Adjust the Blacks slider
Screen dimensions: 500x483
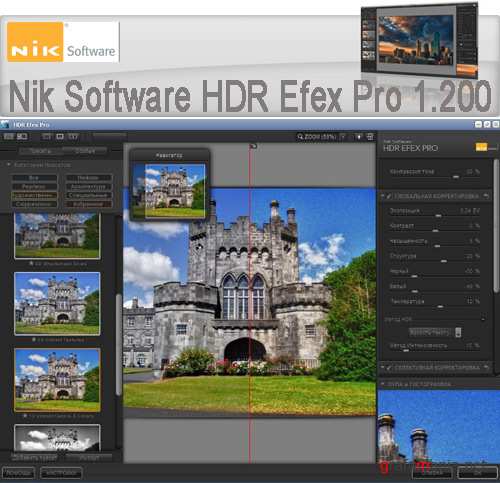click(414, 276)
